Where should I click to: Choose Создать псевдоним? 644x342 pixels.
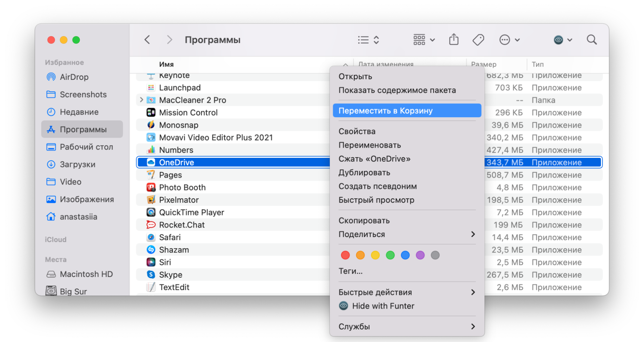[x=407, y=186]
